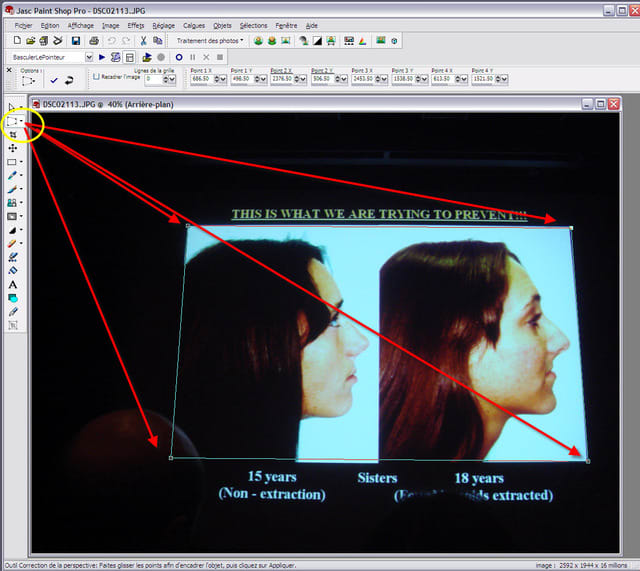Select the Text tool
Screen dimensions: 640x571
[12, 285]
